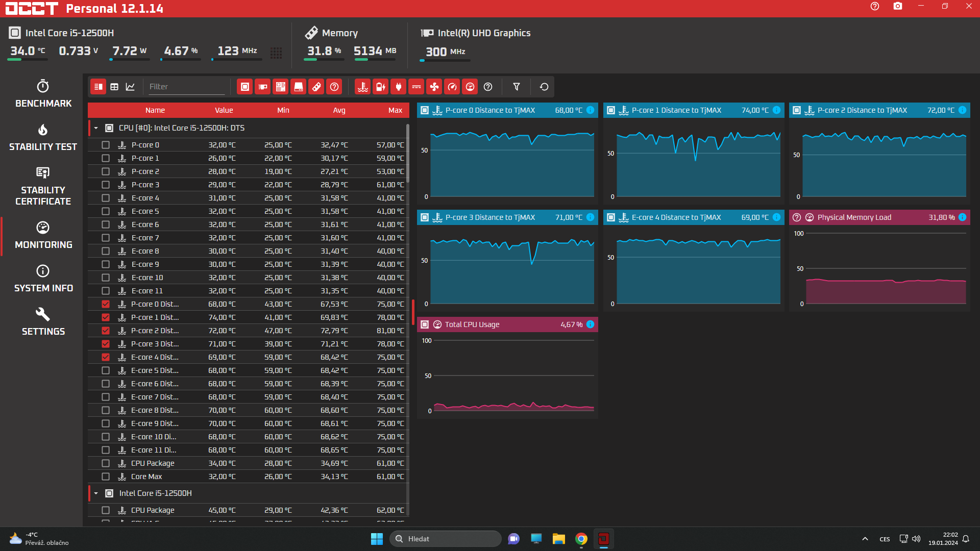Select the CPU Package 34,00 °C row
This screenshot has width=980, height=551.
coord(248,463)
